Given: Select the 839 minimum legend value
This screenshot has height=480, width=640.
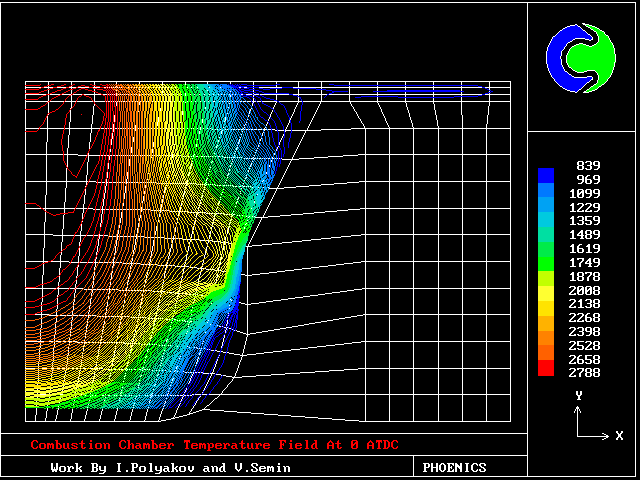Looking at the screenshot, I should pos(587,165).
